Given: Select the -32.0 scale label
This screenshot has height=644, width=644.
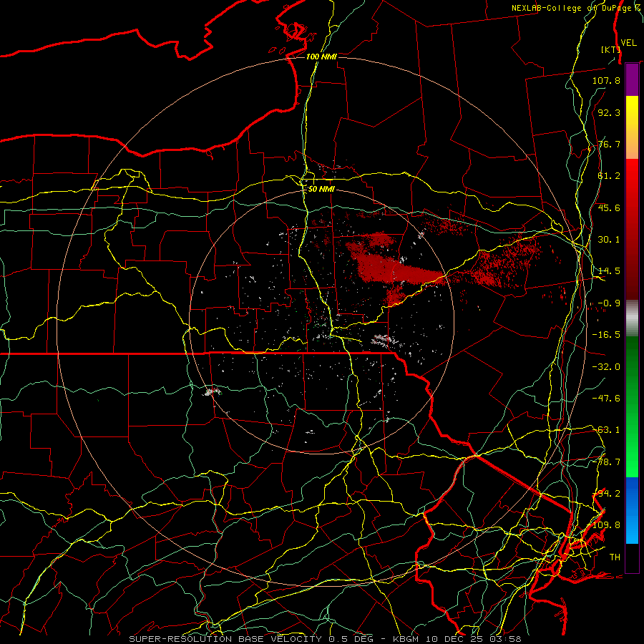Looking at the screenshot, I should click(x=606, y=367).
